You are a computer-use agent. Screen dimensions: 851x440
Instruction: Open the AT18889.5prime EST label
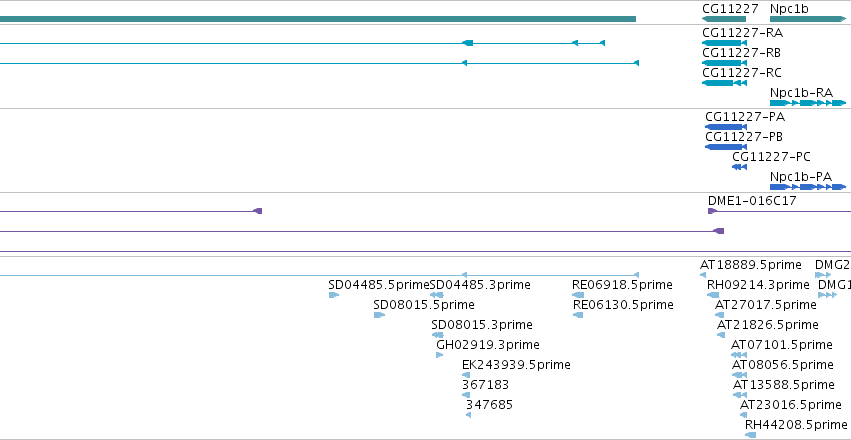751,265
